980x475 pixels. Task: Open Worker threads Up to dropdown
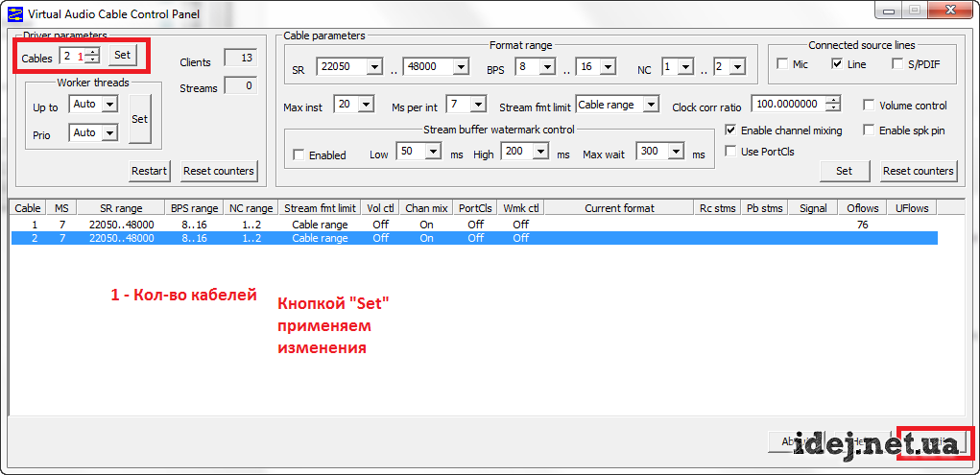click(x=109, y=105)
